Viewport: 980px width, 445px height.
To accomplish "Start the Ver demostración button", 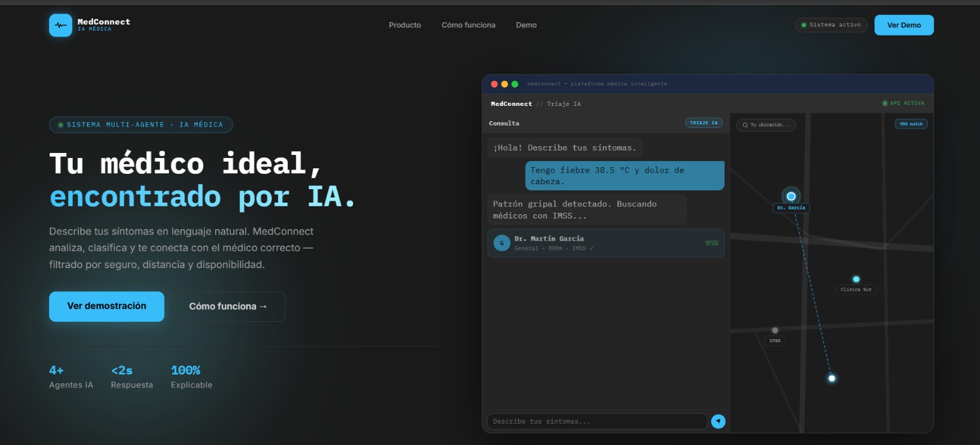I will 107,306.
